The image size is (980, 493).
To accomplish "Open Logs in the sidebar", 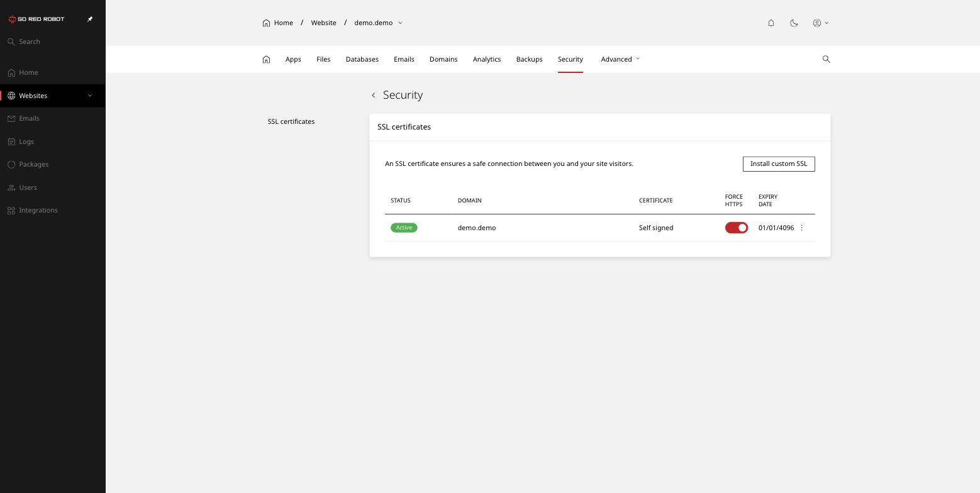I will (53, 141).
